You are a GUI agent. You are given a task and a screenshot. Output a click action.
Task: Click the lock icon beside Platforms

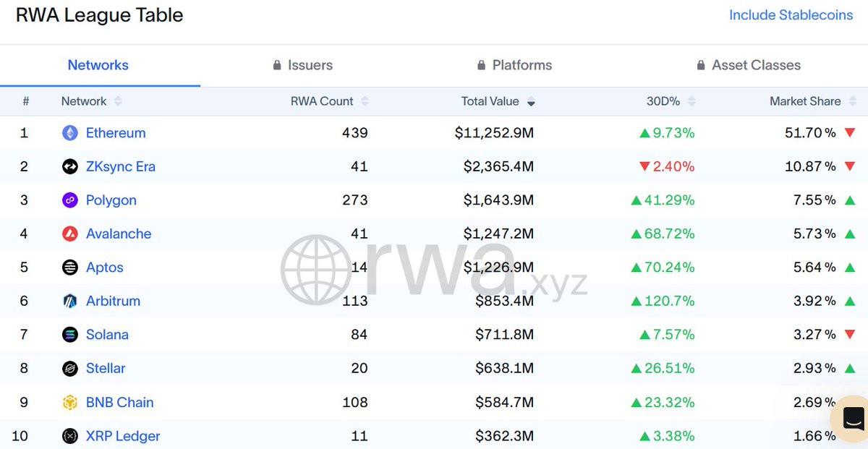(x=482, y=65)
